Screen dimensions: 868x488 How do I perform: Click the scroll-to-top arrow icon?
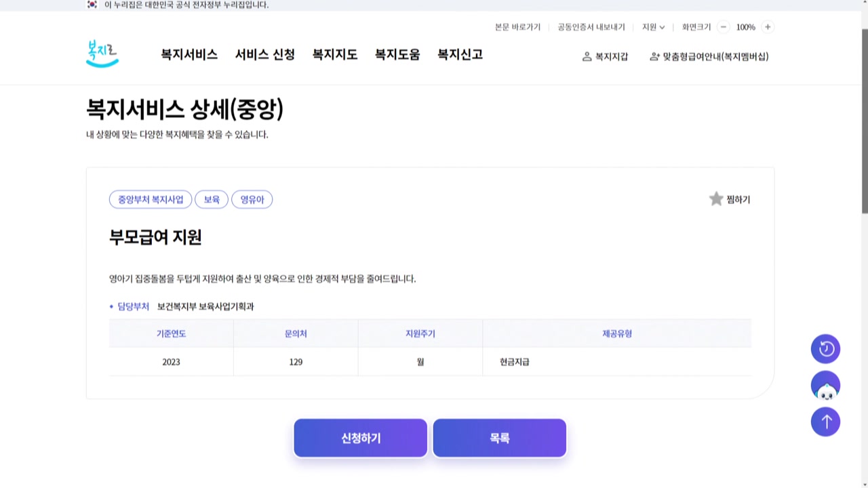pos(825,422)
